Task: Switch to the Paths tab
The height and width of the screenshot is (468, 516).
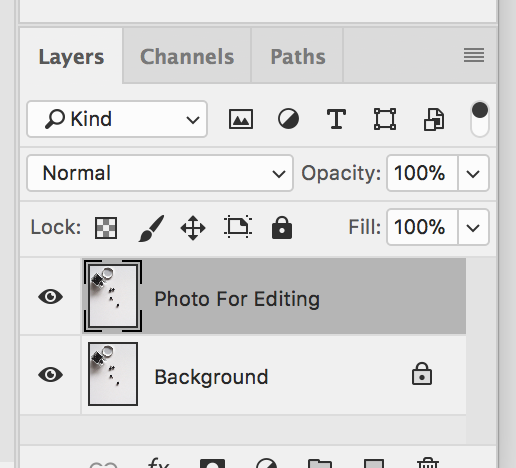Action: click(x=297, y=56)
